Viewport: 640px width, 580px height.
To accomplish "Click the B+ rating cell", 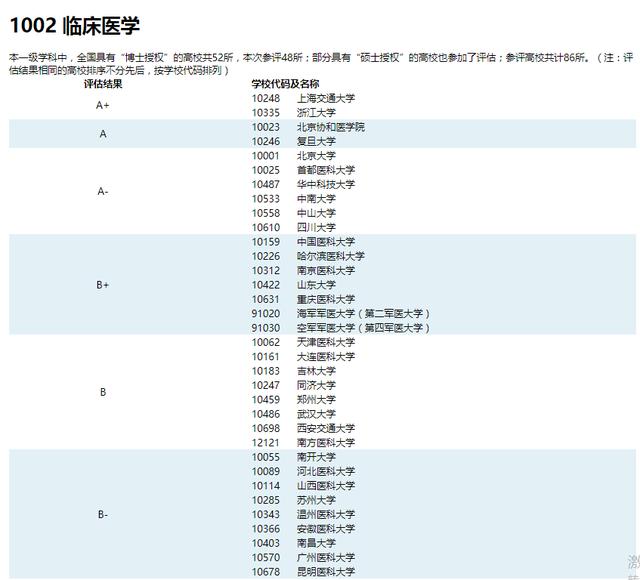I will click(103, 285).
